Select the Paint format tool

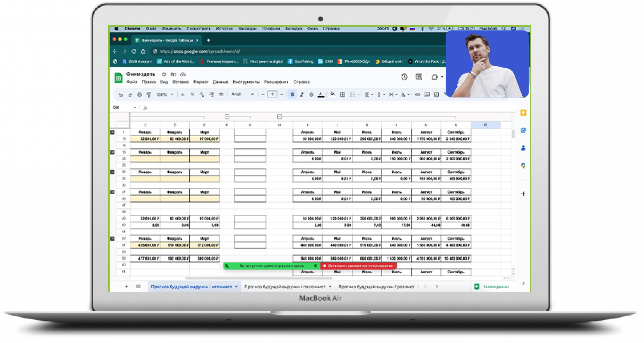pos(149,95)
